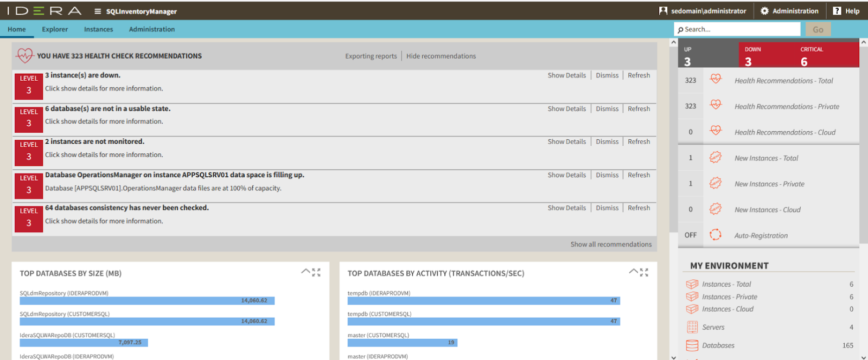Viewport: 868px width, 360px height.
Task: Click the IDERA logo
Action: (44, 11)
